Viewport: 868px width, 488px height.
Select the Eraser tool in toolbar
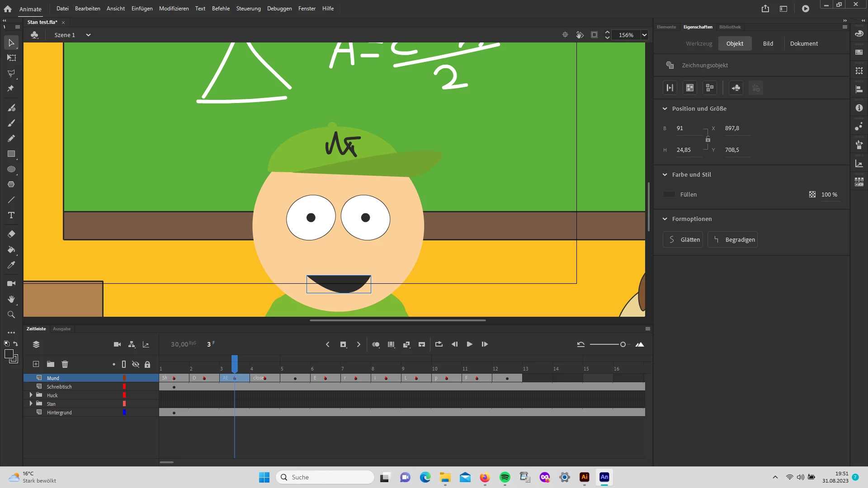[11, 234]
